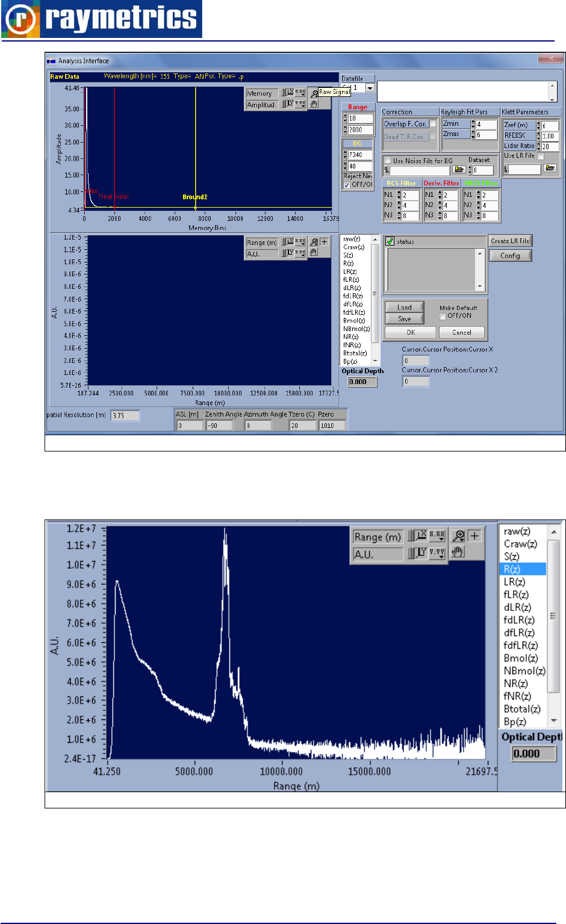Open Y-axis format menu beside Amplitud label
Viewport: 566px width, 924px height.
pos(300,104)
